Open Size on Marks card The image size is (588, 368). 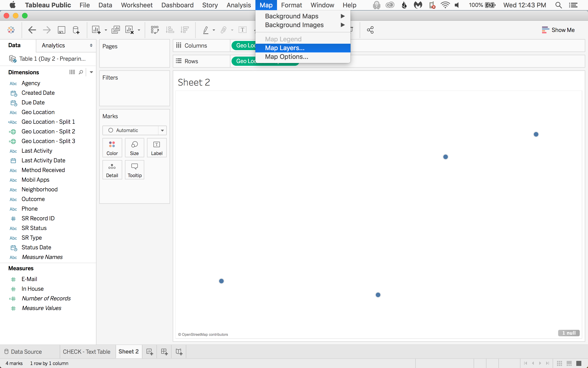(x=134, y=148)
